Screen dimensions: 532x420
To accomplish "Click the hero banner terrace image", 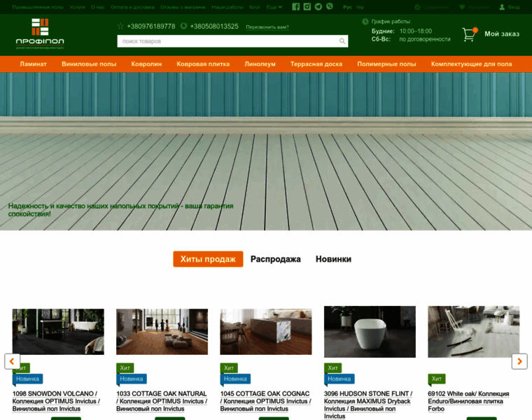I will pyautogui.click(x=266, y=151).
